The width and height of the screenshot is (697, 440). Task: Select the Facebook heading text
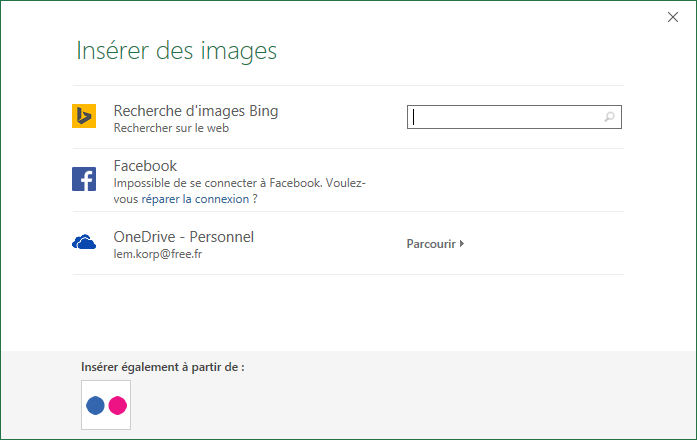tap(145, 166)
